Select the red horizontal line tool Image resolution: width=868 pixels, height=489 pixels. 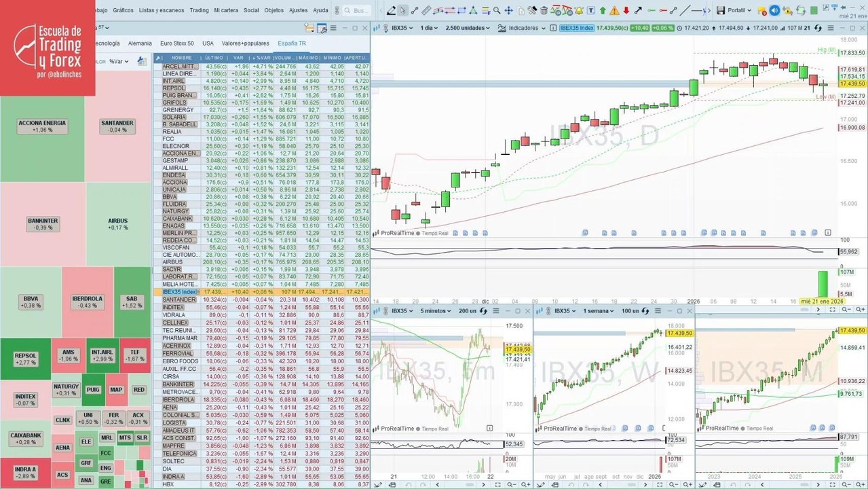tap(662, 10)
